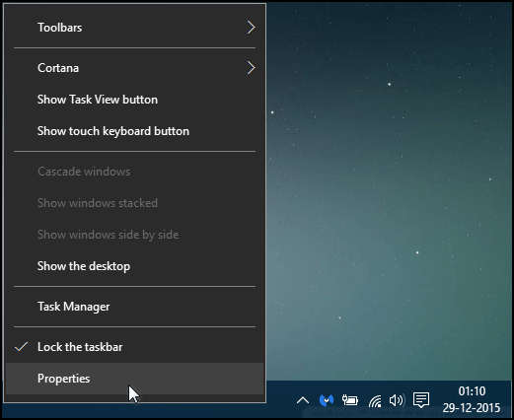Click the volume speaker tray icon
Screen dimensions: 514x420
pos(397,400)
